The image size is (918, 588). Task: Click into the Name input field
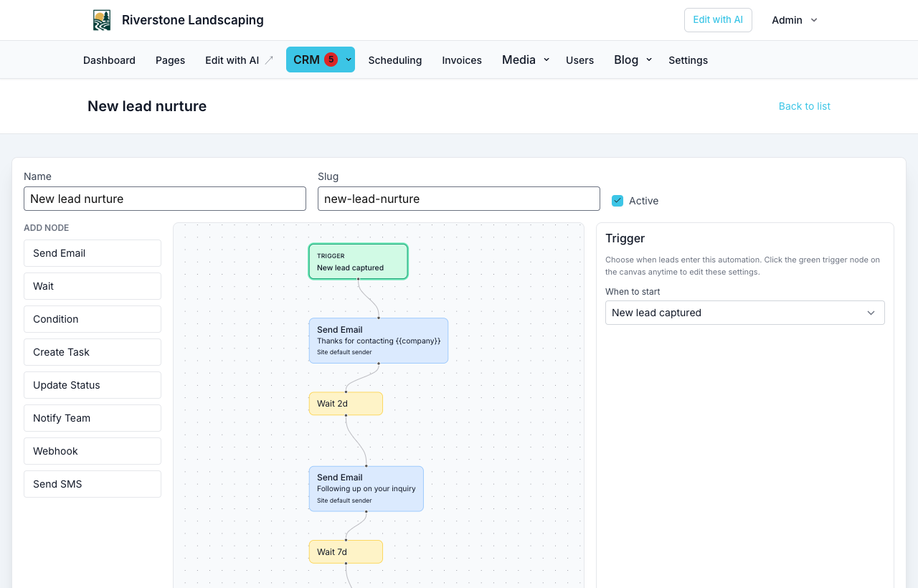(165, 199)
